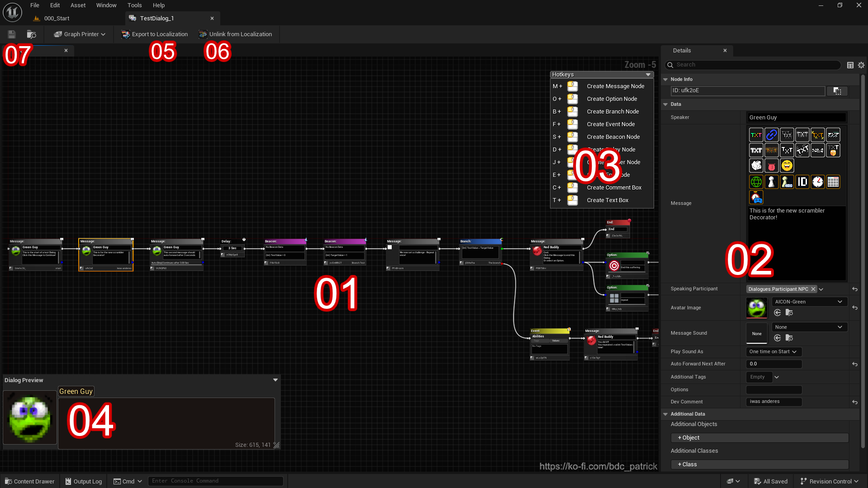
Task: Click Export to Localization
Action: coord(154,34)
